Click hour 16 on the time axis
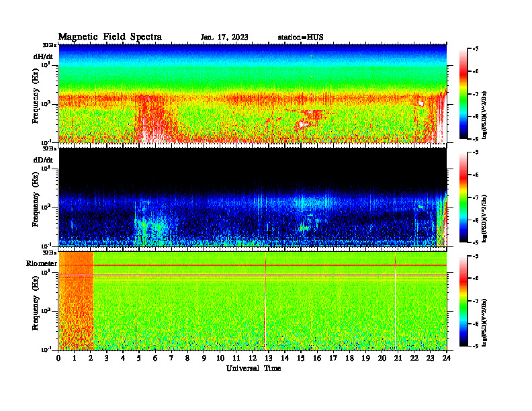This screenshot has height=411, width=532. [x=317, y=359]
